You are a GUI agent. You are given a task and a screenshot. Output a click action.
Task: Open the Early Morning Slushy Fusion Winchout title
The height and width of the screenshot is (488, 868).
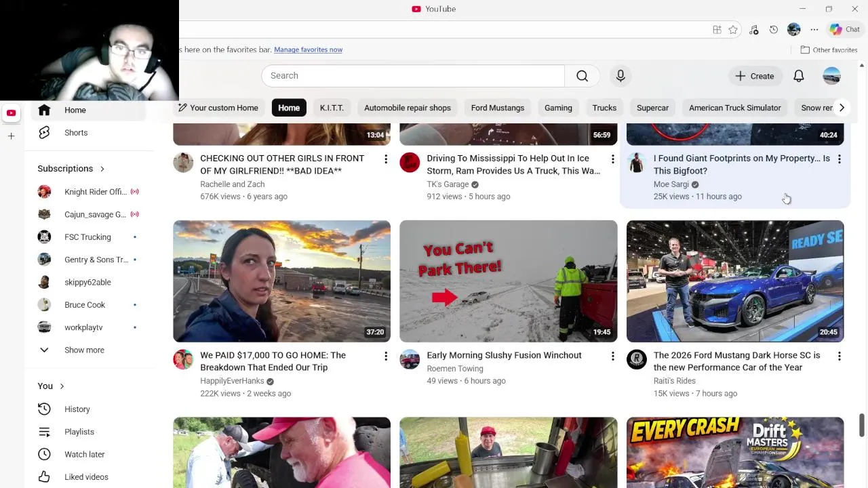pyautogui.click(x=504, y=355)
